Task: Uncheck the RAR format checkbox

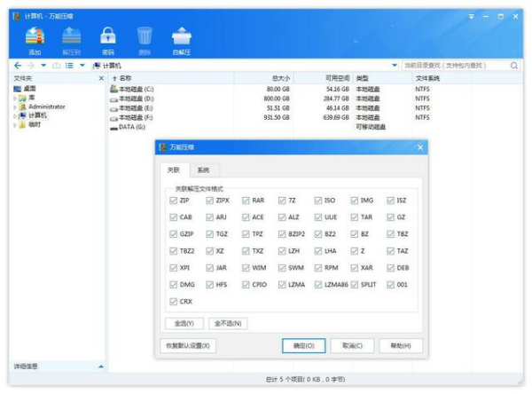Action: coord(246,201)
